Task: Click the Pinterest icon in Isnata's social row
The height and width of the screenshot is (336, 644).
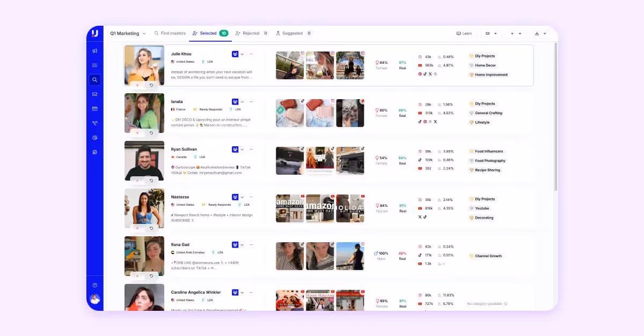Action: [425, 122]
